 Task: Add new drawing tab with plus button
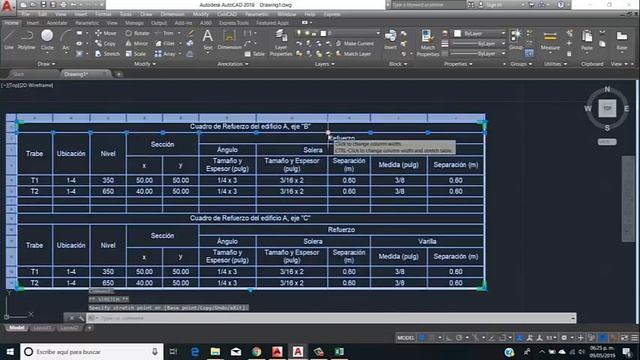tap(119, 74)
